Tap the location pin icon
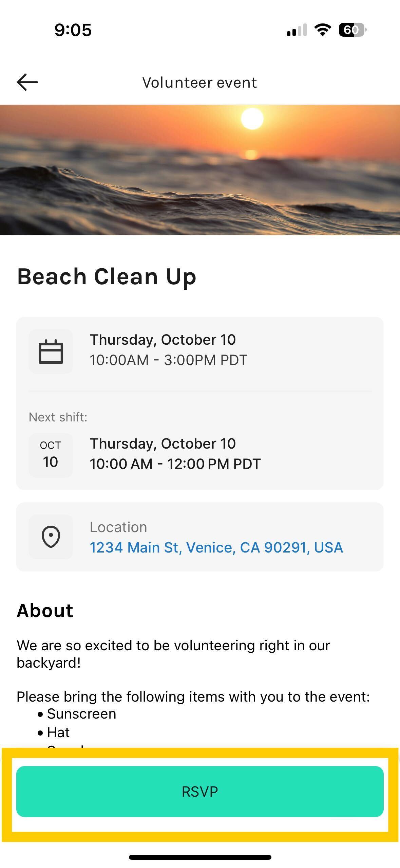The height and width of the screenshot is (868, 400). point(51,537)
